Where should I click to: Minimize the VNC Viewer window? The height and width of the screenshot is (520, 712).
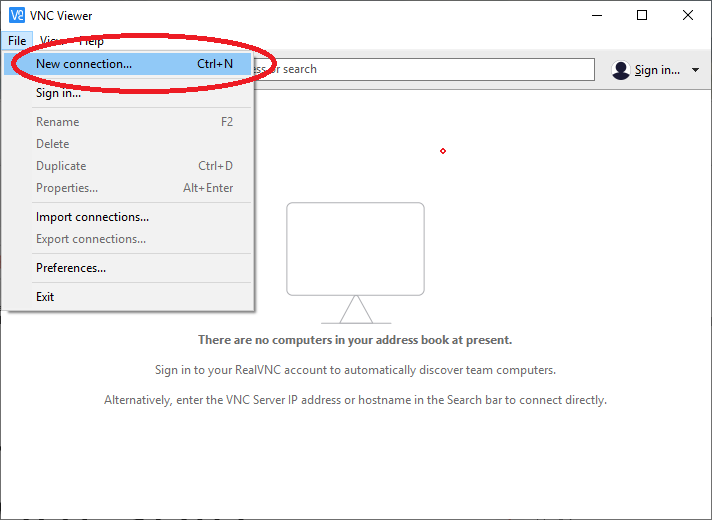pyautogui.click(x=597, y=15)
